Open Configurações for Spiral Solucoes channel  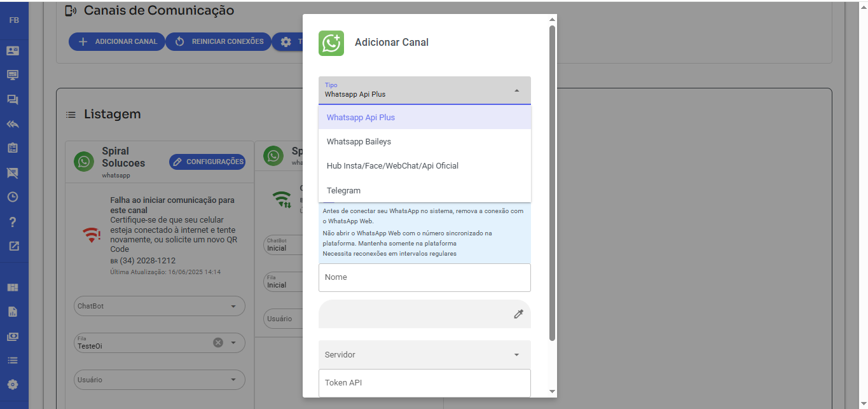[x=207, y=162]
